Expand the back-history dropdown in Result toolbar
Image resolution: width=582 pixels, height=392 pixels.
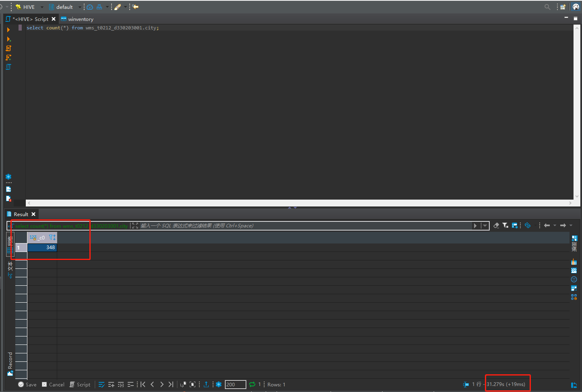pyautogui.click(x=555, y=225)
